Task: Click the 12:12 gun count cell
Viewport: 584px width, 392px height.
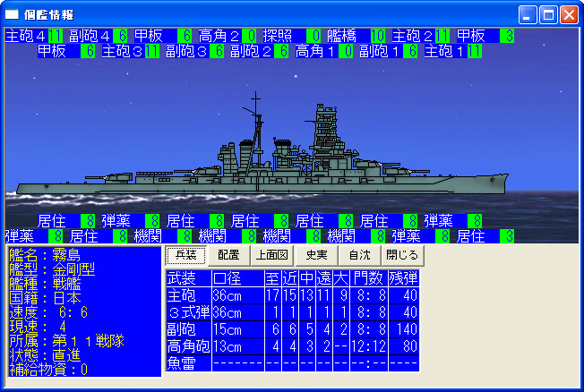Action: (369, 346)
